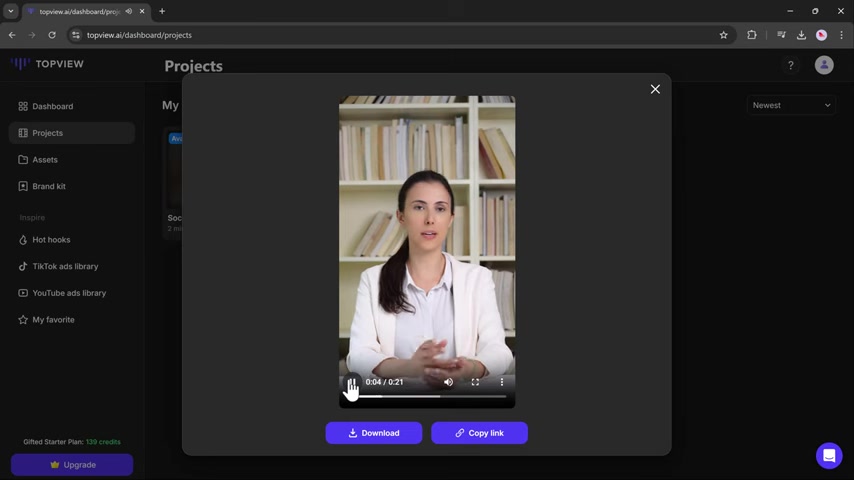Open Assets in the sidebar

(x=71, y=160)
